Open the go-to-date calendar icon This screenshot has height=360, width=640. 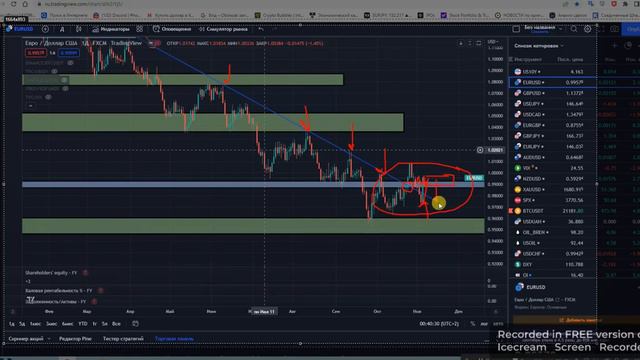tap(136, 324)
